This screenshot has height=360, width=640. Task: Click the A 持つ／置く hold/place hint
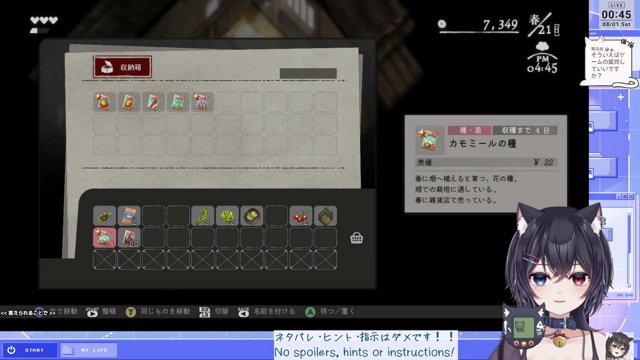pos(329,312)
